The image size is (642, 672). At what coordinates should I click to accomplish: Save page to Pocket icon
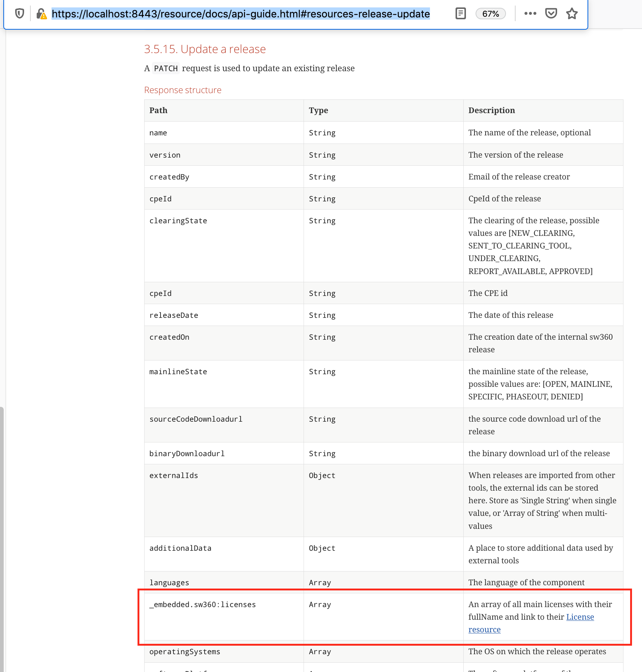tap(551, 14)
